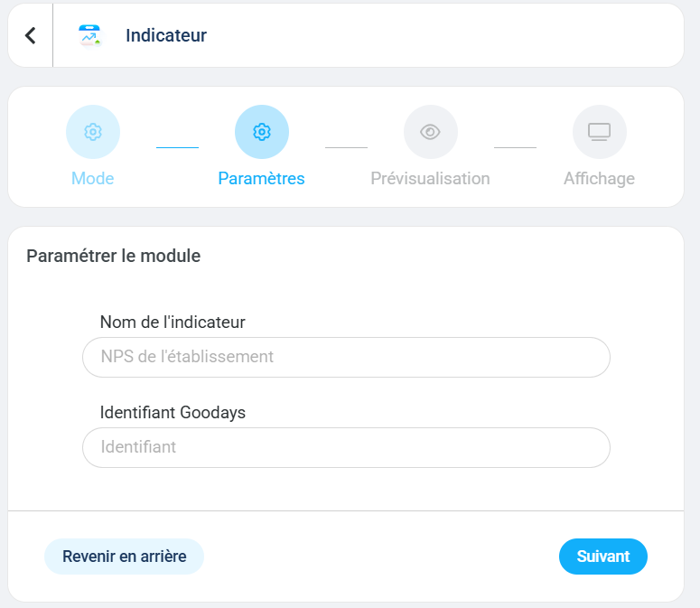Select the Paramètres step gear icon
Viewport: 700px width, 608px height.
click(262, 132)
